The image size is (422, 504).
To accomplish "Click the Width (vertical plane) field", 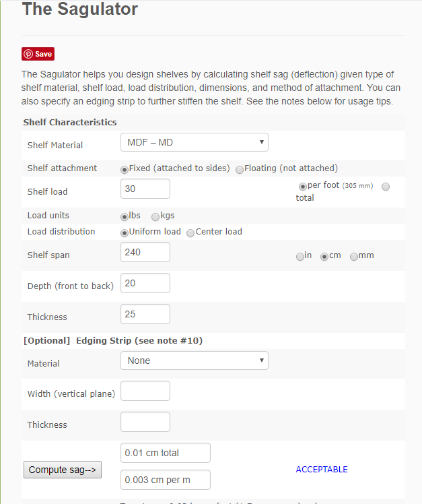I will pyautogui.click(x=145, y=391).
